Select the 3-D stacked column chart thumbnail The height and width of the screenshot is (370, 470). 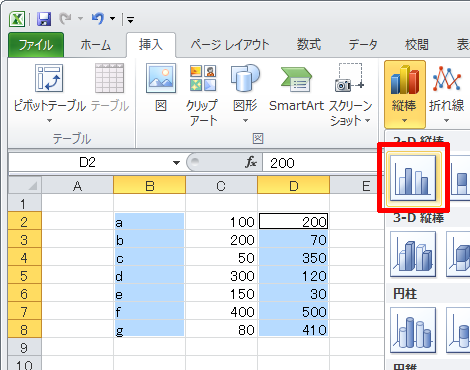(459, 254)
